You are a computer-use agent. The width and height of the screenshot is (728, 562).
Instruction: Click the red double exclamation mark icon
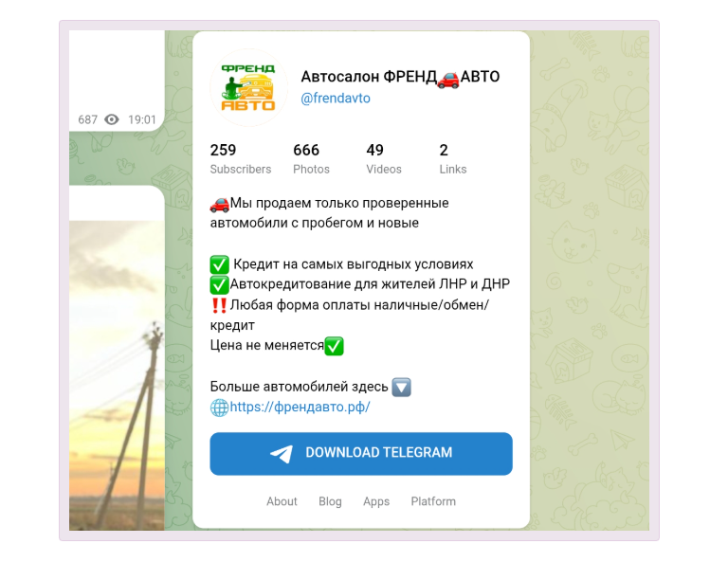pos(219,305)
